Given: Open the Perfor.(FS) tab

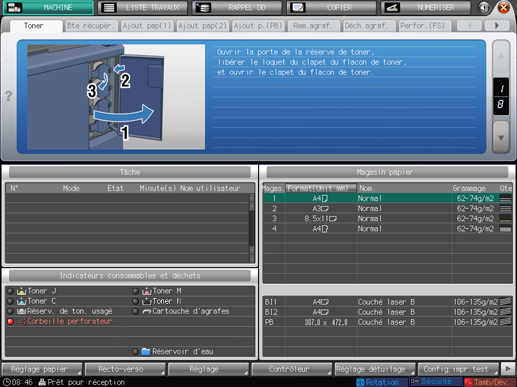Looking at the screenshot, I should 424,26.
